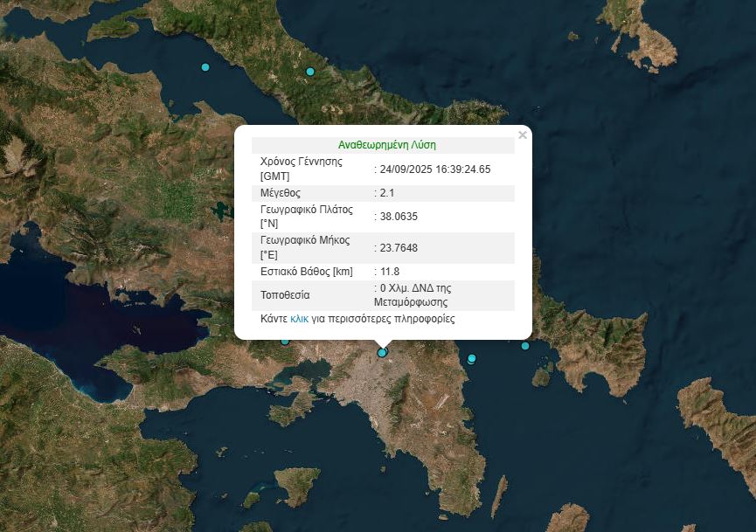Click the 'Εστιακό Βάθος [km]' label
Screen dimensions: 756x532
307,272
